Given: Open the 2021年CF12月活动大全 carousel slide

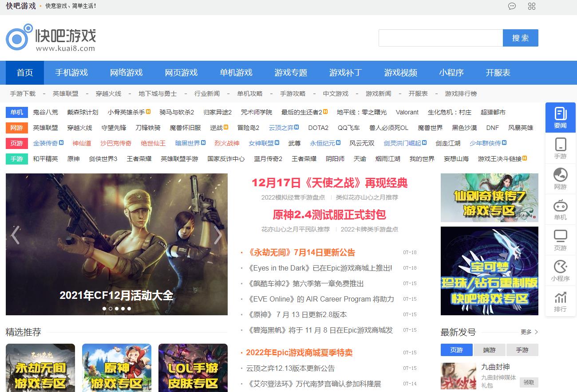Looking at the screenshot, I should tap(117, 244).
